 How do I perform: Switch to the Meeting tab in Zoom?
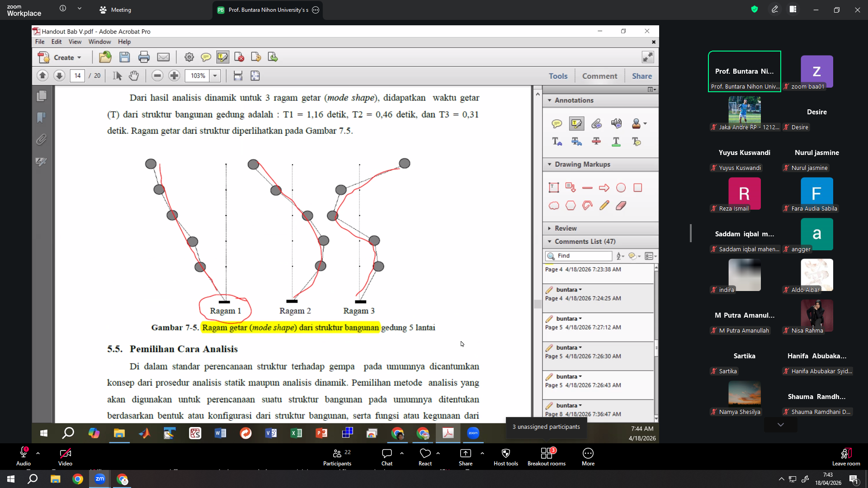tap(115, 10)
